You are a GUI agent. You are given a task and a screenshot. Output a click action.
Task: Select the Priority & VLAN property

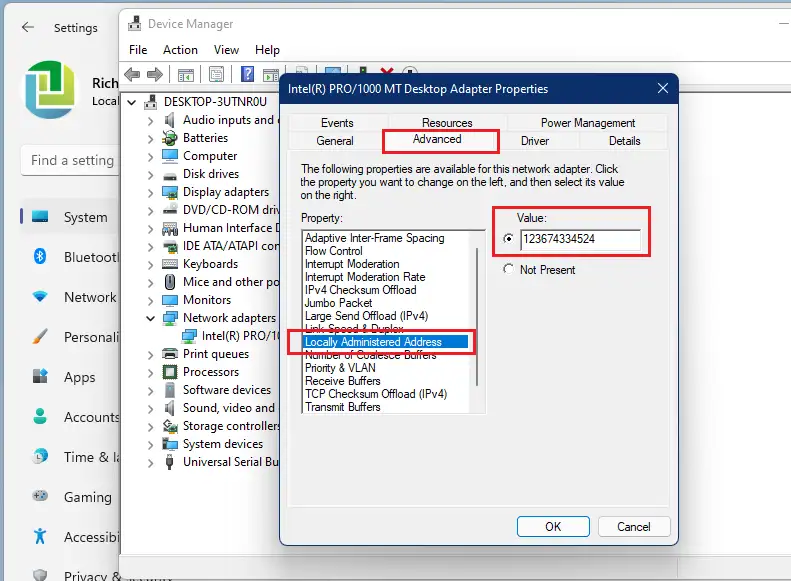point(340,368)
